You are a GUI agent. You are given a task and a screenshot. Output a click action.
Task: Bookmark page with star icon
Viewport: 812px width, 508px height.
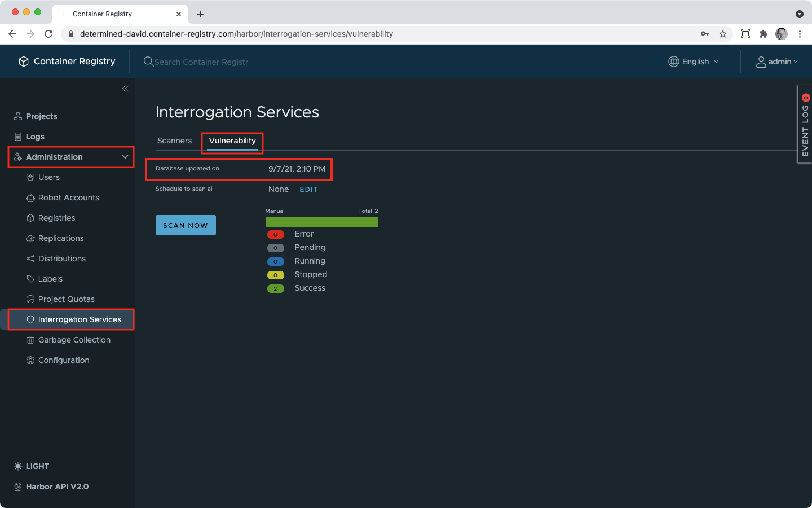pos(723,34)
